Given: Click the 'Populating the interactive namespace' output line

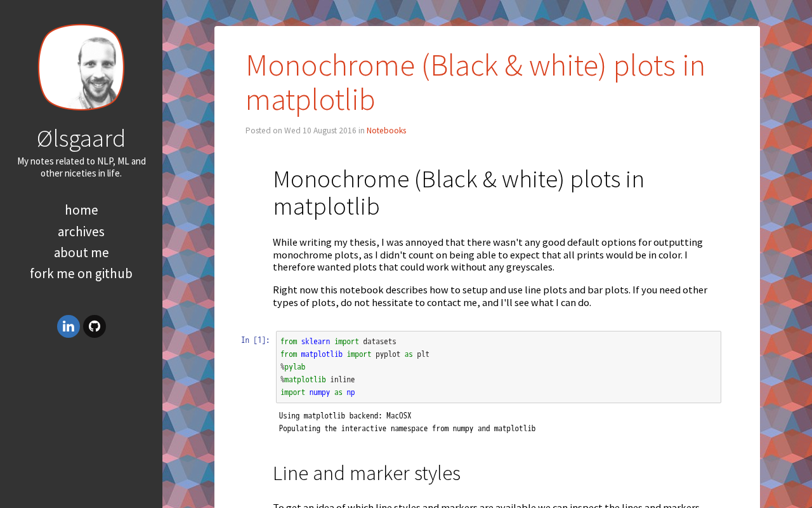Looking at the screenshot, I should point(407,429).
